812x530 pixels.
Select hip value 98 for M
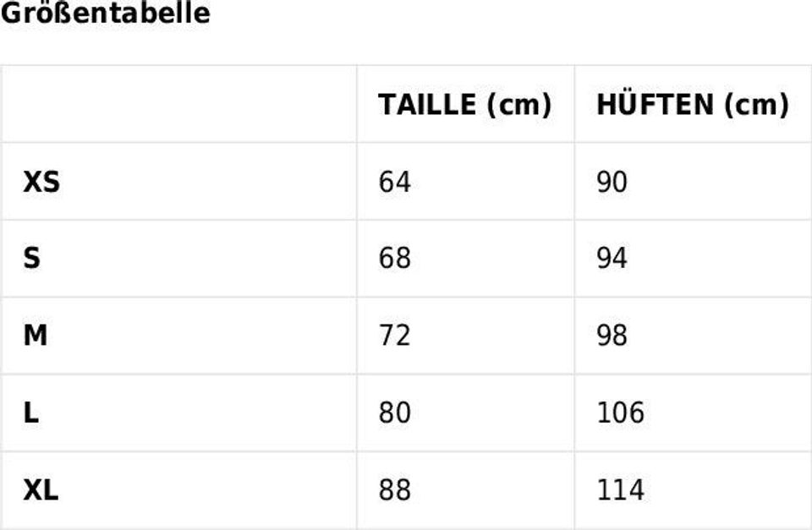pyautogui.click(x=612, y=336)
